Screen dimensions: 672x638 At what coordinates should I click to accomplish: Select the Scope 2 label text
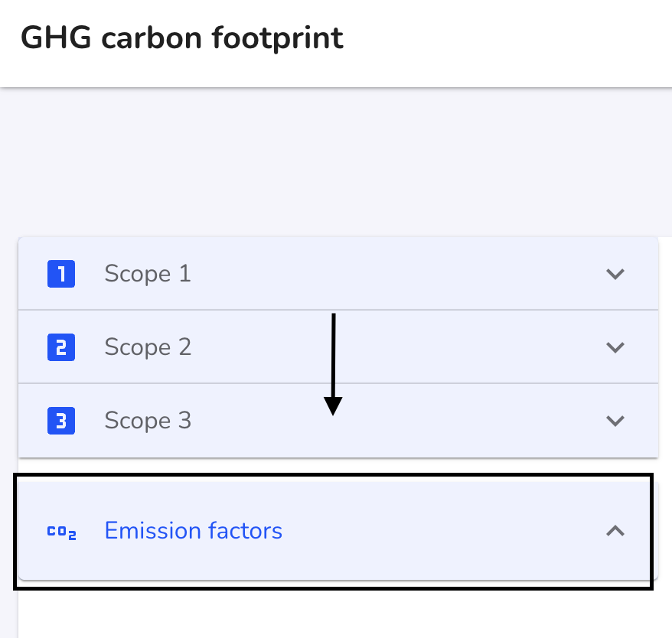[x=148, y=347]
